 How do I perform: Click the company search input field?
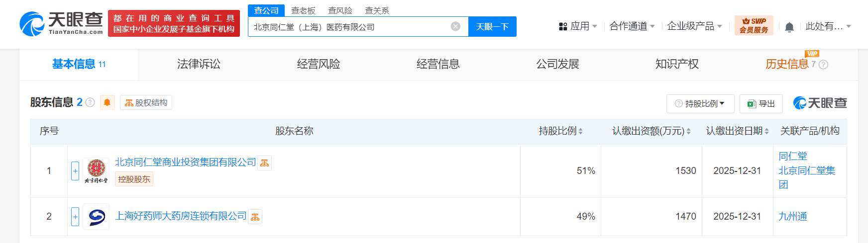tap(348, 27)
